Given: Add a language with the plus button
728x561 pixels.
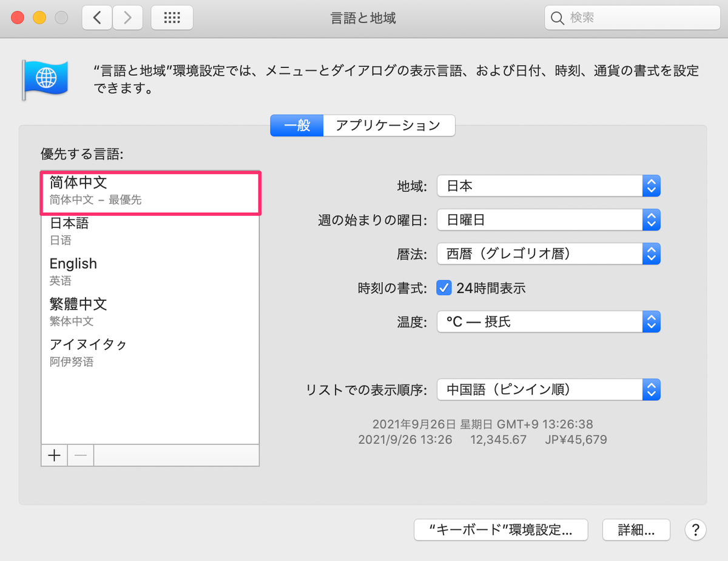Looking at the screenshot, I should pos(54,455).
